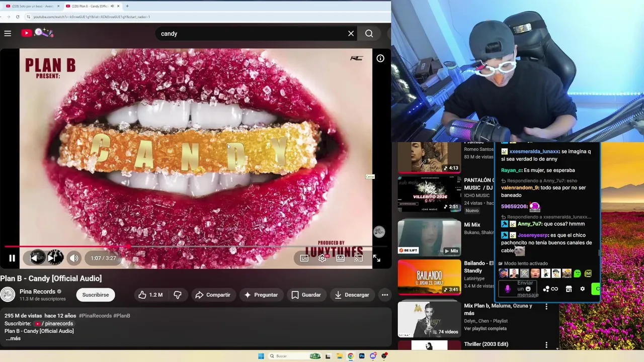This screenshot has width=644, height=362.
Task: Save the video with Guardar
Action: click(x=306, y=295)
